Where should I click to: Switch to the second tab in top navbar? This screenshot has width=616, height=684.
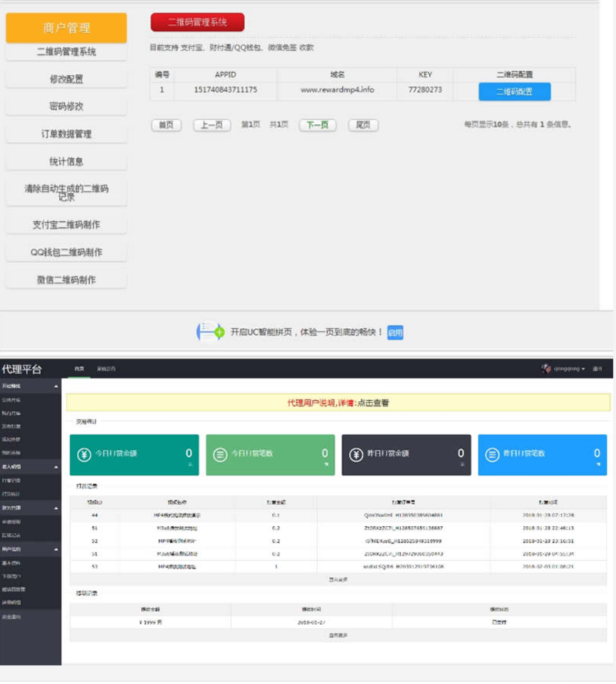click(x=106, y=368)
